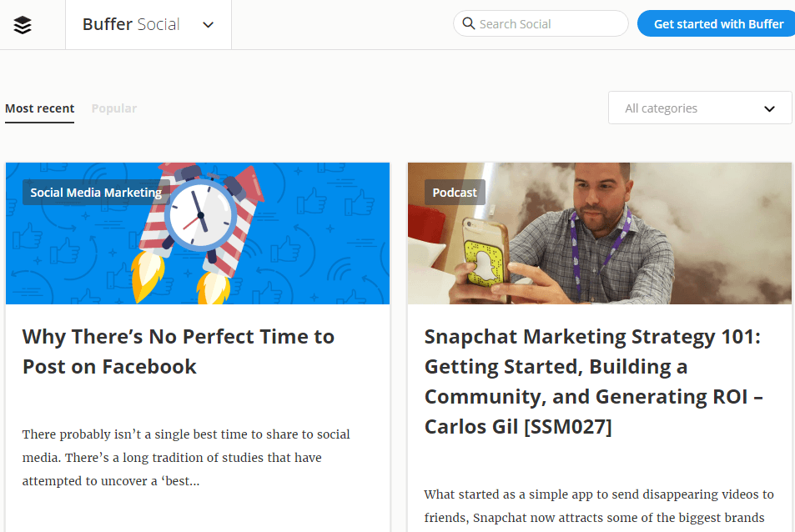The image size is (795, 532).
Task: Open the Social Media Marketing category tag
Action: click(x=96, y=193)
